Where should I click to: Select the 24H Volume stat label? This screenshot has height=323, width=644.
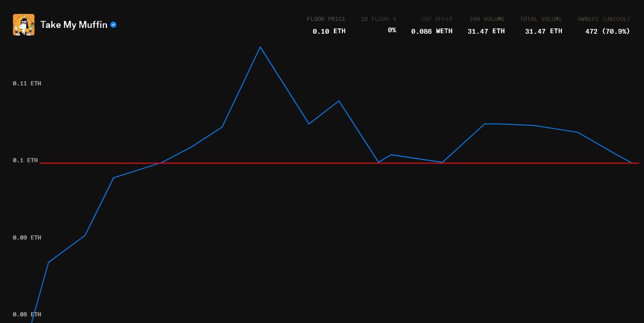pos(487,19)
